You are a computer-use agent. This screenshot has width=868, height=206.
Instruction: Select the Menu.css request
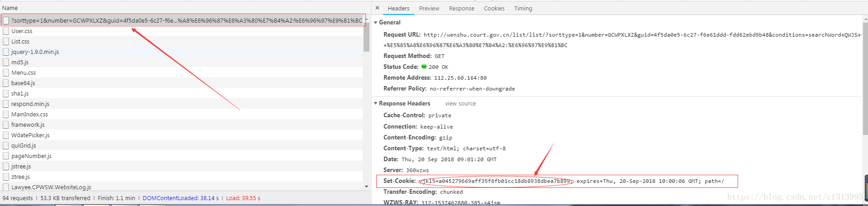(182, 72)
